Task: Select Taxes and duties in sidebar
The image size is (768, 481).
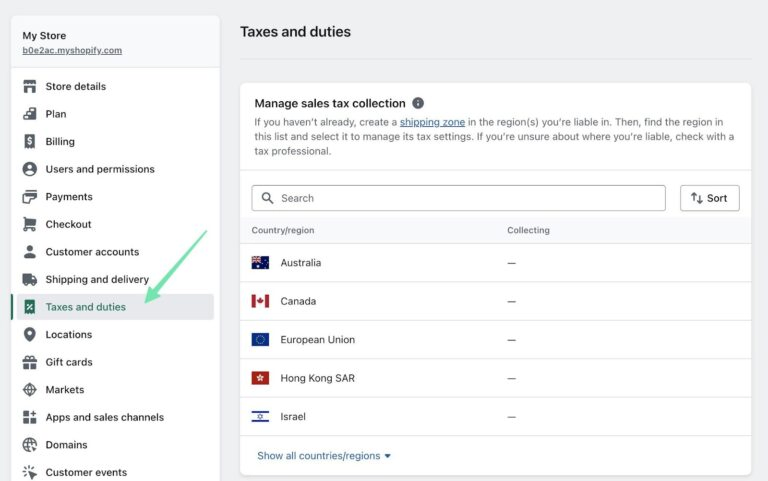Action: click(x=115, y=307)
